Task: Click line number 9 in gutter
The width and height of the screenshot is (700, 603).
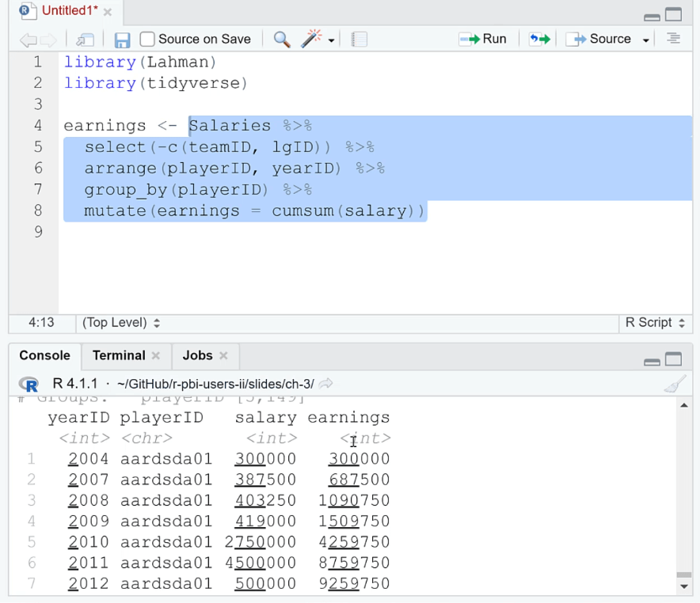Action: pyautogui.click(x=38, y=232)
